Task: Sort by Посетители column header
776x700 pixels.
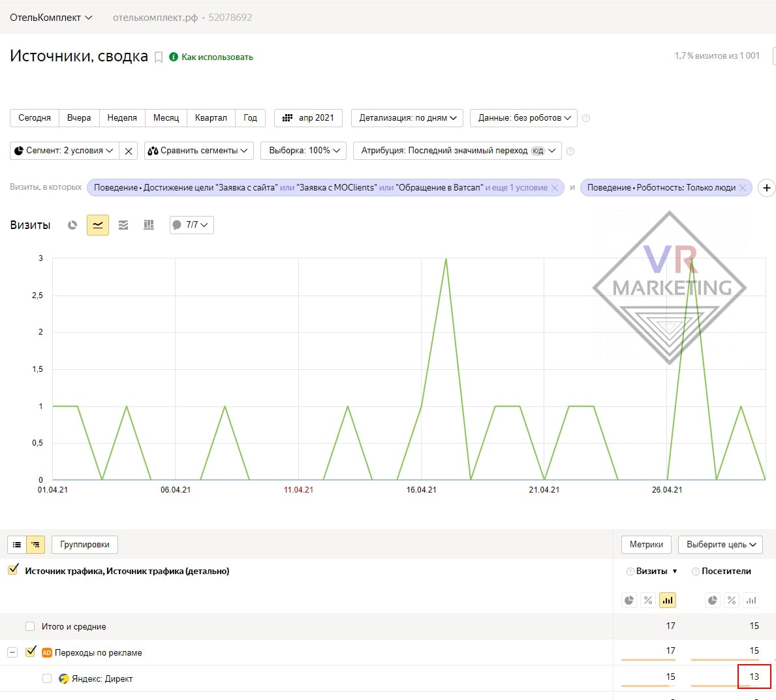Action: pyautogui.click(x=726, y=571)
